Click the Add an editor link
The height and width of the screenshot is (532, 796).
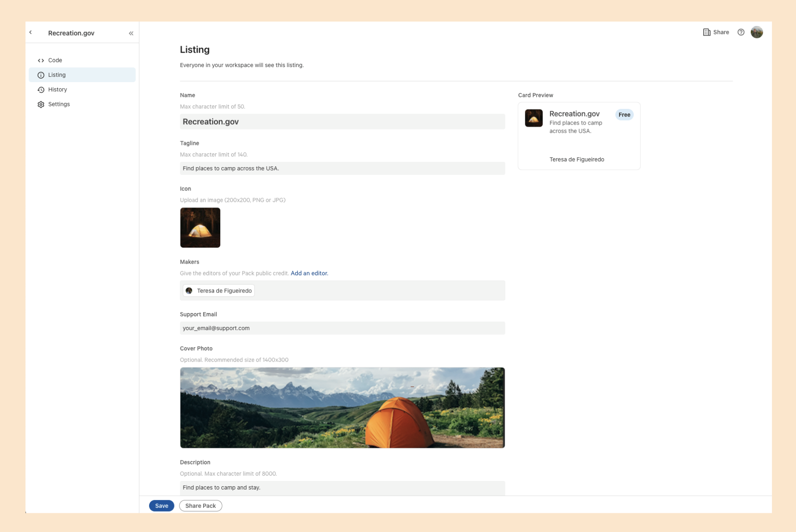click(309, 273)
